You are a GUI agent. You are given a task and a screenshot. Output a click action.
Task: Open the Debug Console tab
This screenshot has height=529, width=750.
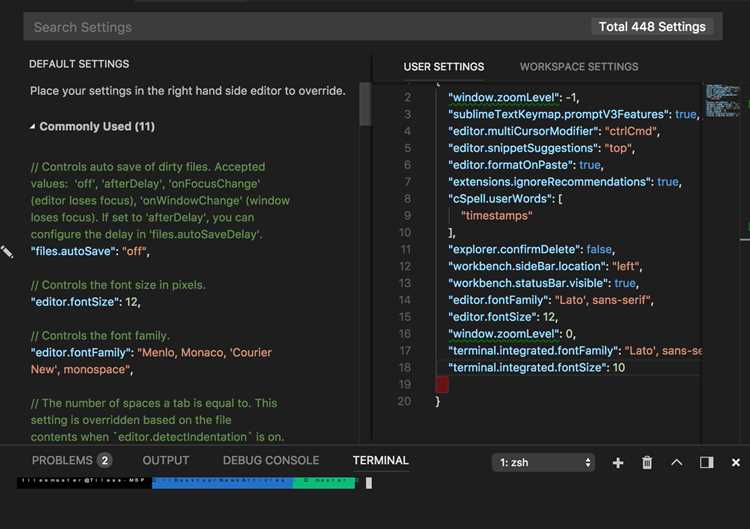coord(271,460)
